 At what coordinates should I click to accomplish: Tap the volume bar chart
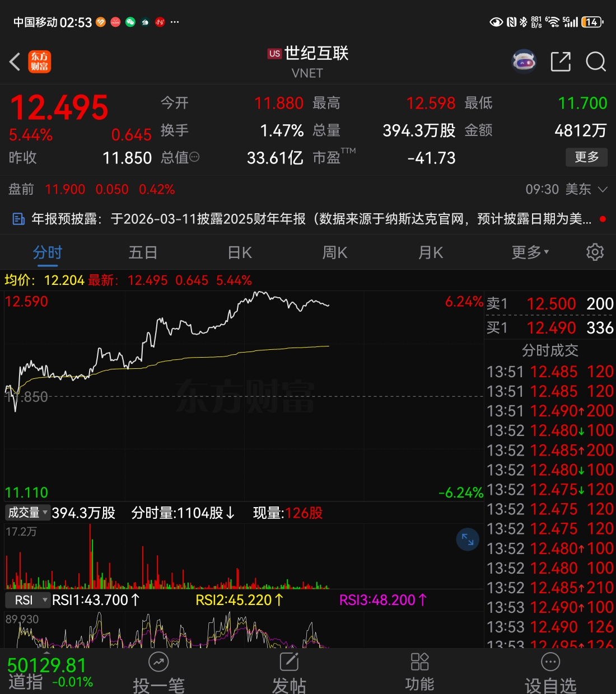pos(244,556)
